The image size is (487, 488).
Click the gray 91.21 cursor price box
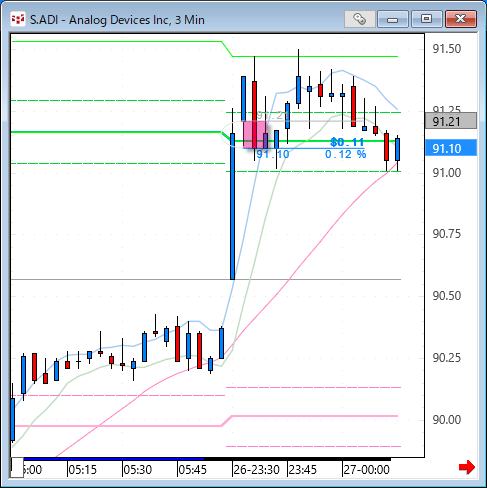tap(451, 121)
